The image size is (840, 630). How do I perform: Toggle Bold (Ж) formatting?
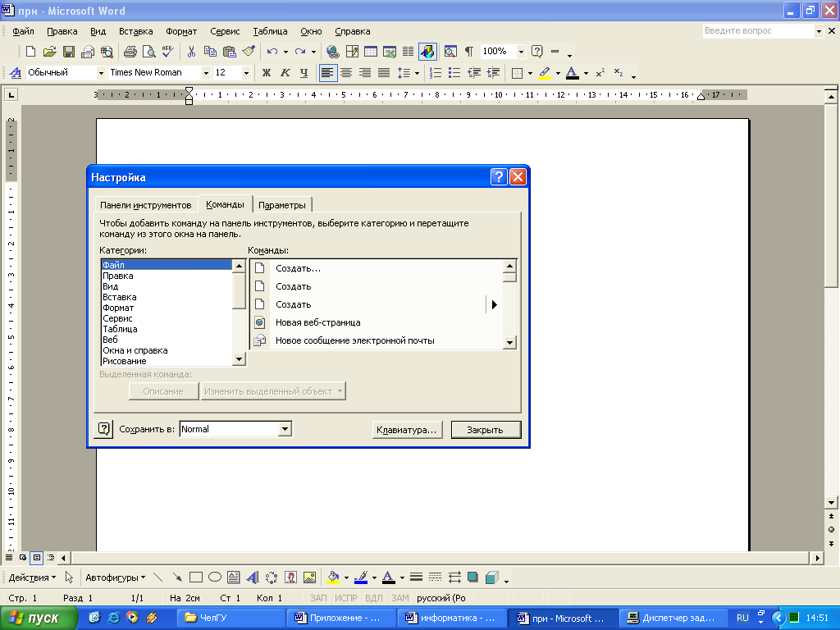point(267,73)
